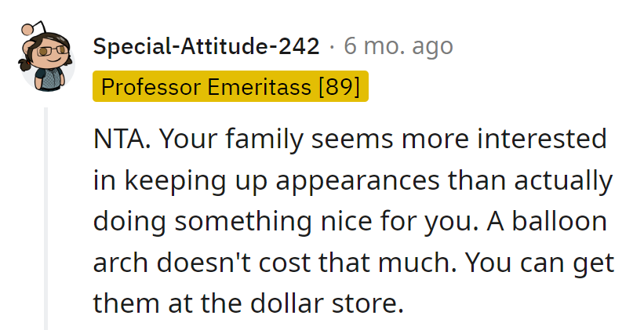This screenshot has height=330, width=644.
Task: Click the separator dot before the timestamp
Action: pos(332,47)
